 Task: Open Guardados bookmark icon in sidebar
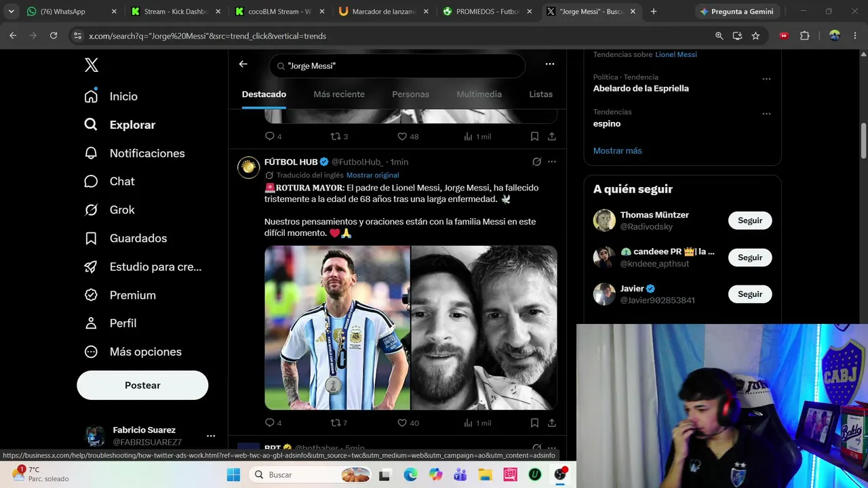point(91,239)
